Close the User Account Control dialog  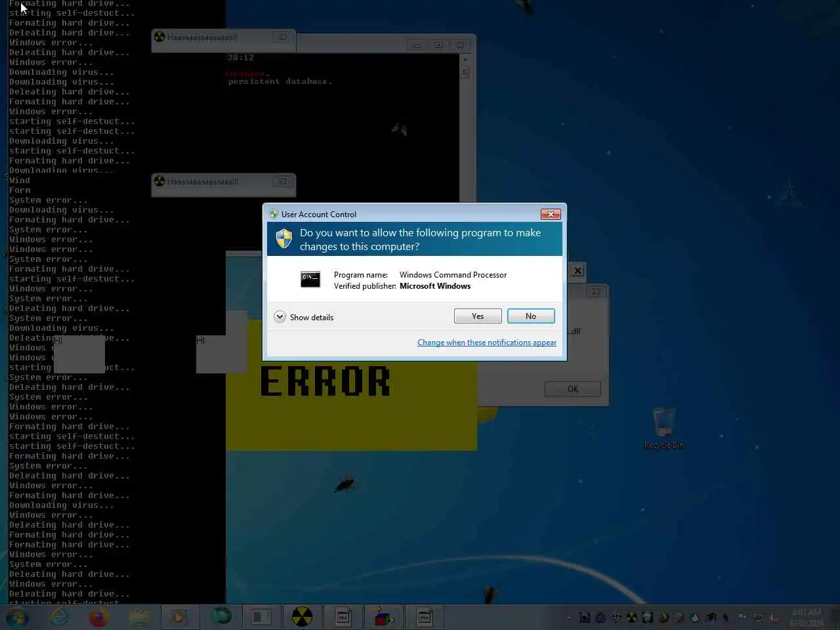coord(550,214)
